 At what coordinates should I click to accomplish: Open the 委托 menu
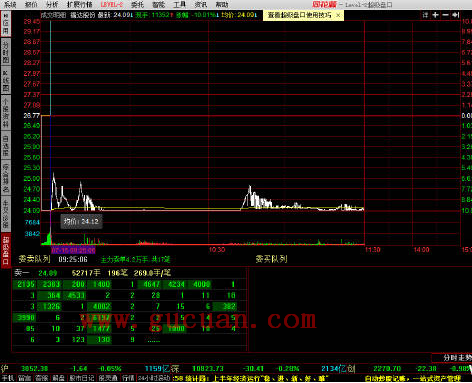pyautogui.click(x=137, y=5)
